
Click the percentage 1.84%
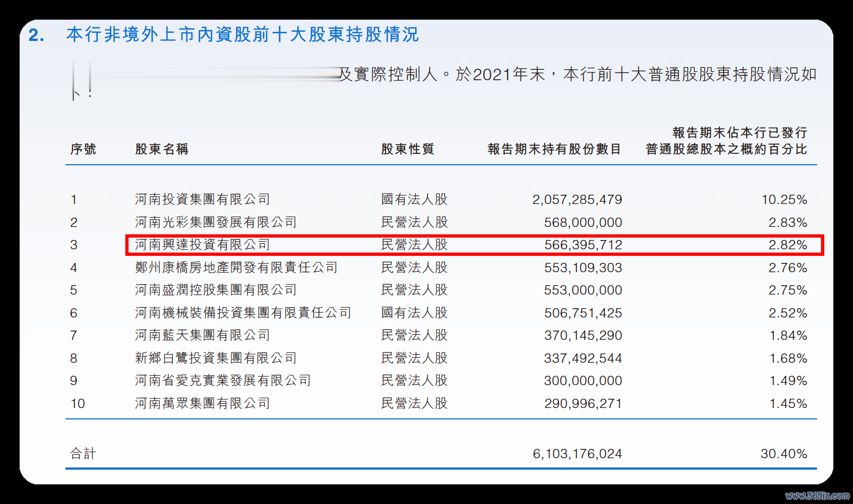pyautogui.click(x=788, y=335)
